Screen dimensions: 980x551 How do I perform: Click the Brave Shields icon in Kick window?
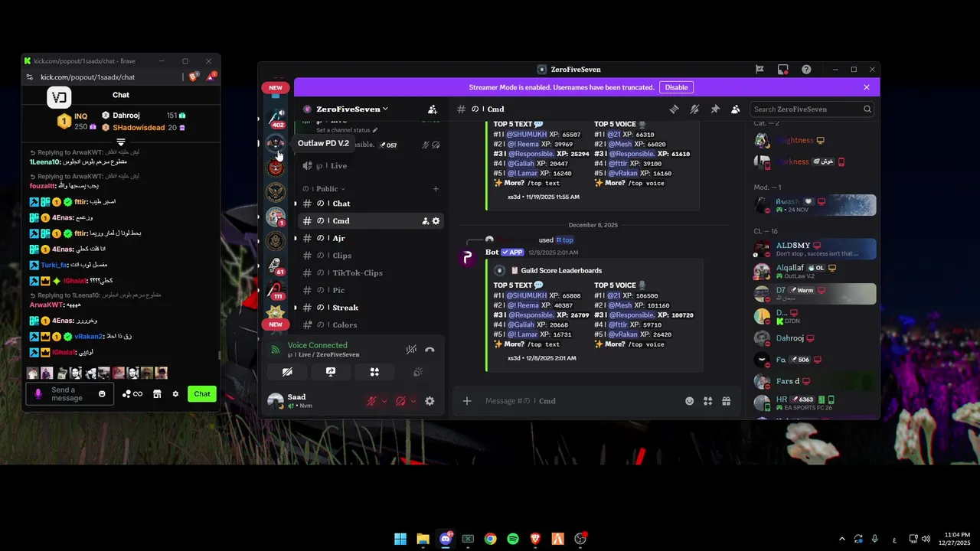point(194,77)
